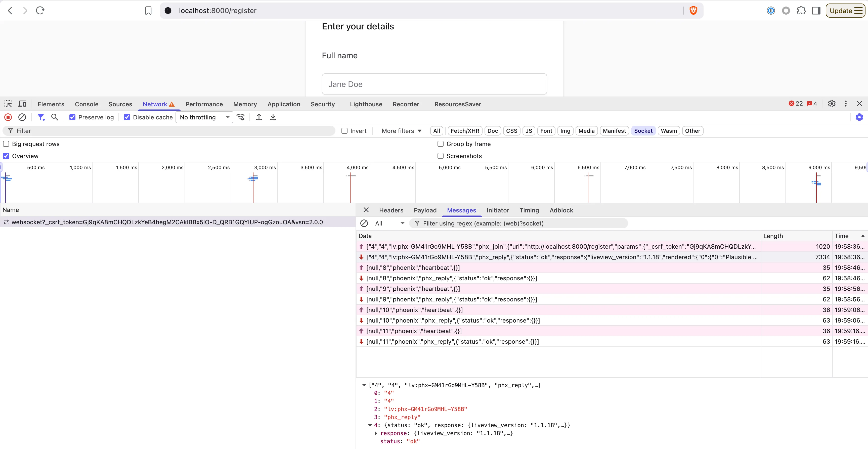Clear the network log
868x449 pixels.
tap(22, 117)
